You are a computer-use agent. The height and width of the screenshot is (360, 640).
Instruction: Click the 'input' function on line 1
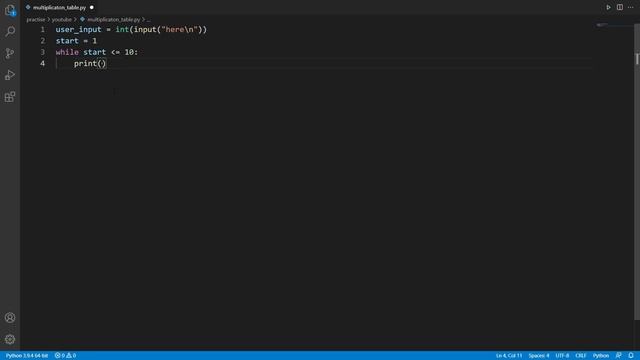pyautogui.click(x=145, y=29)
